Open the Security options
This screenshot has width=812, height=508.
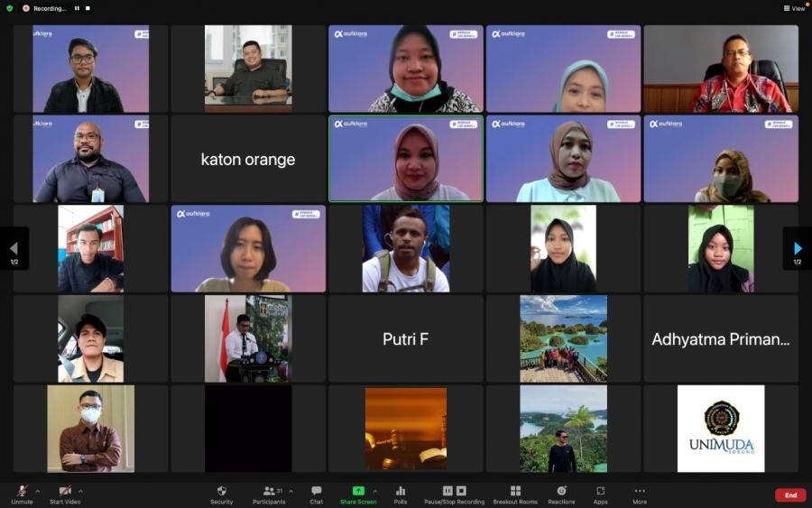[x=221, y=494]
